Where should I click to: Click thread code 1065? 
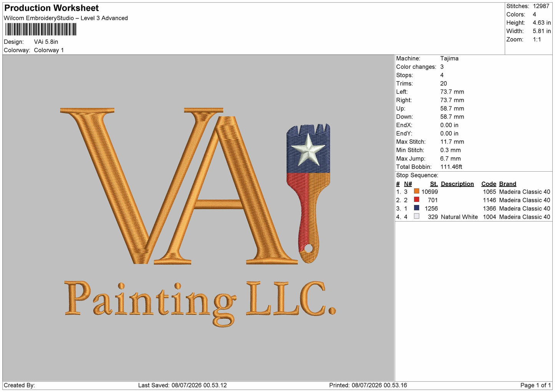click(489, 192)
